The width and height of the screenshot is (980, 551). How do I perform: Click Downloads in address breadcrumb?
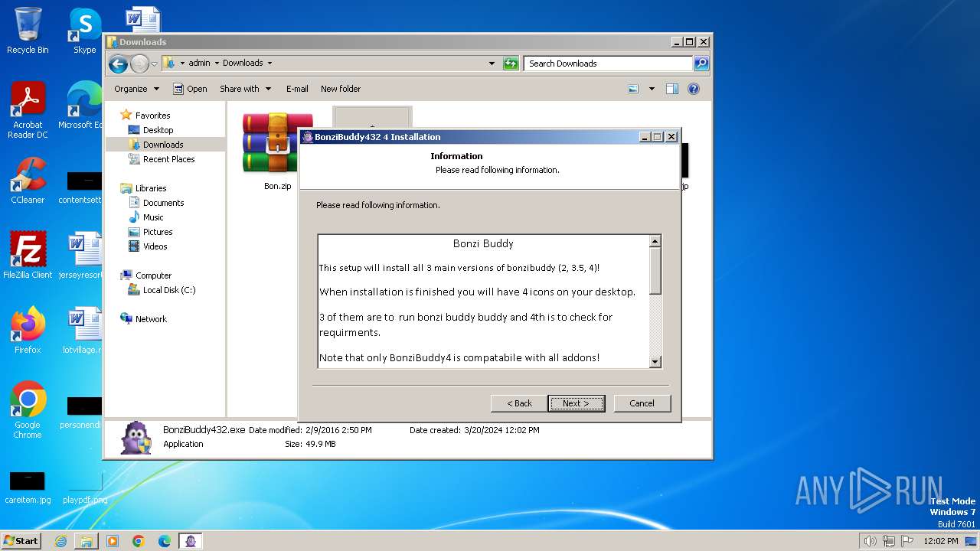point(243,64)
